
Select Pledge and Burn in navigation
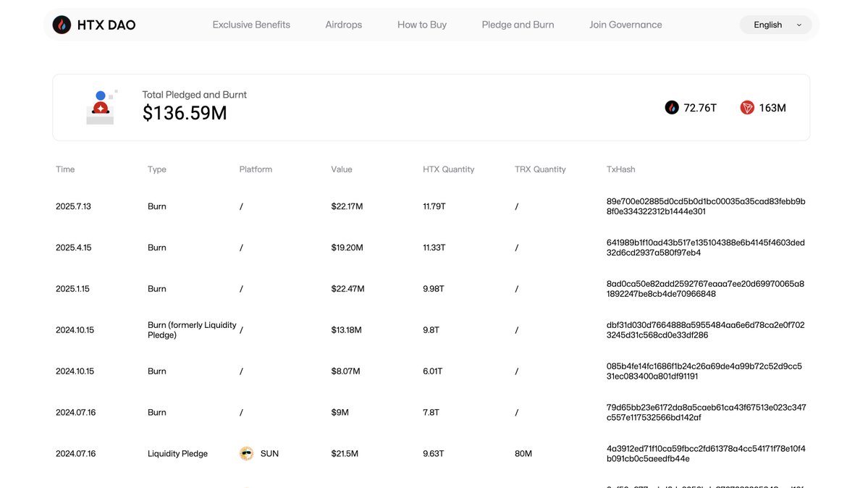pos(518,25)
